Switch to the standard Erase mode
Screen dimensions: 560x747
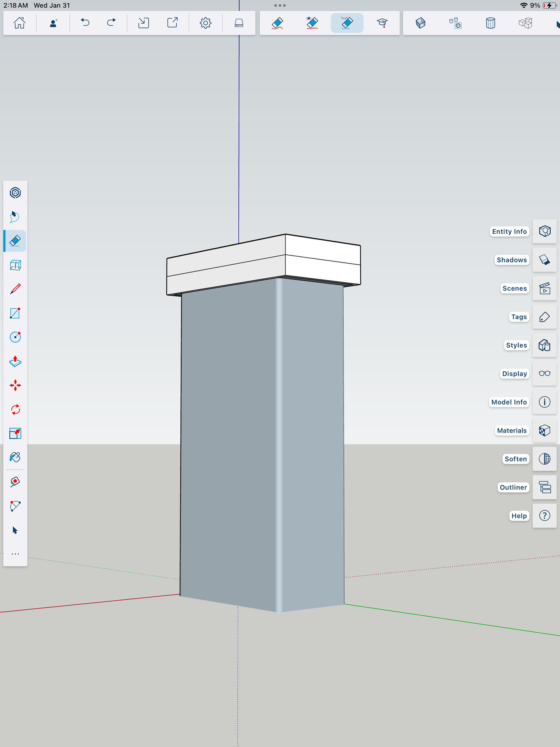pos(277,23)
